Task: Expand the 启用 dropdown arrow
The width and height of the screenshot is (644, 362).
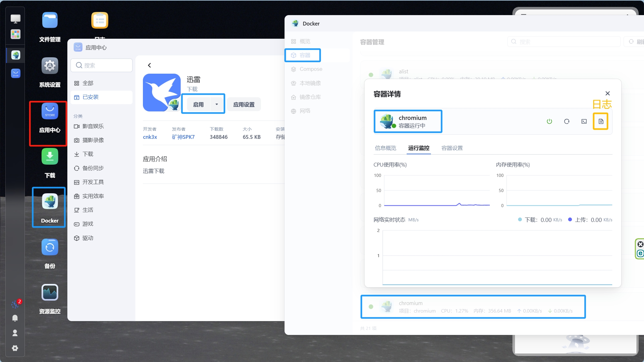Action: 217,104
